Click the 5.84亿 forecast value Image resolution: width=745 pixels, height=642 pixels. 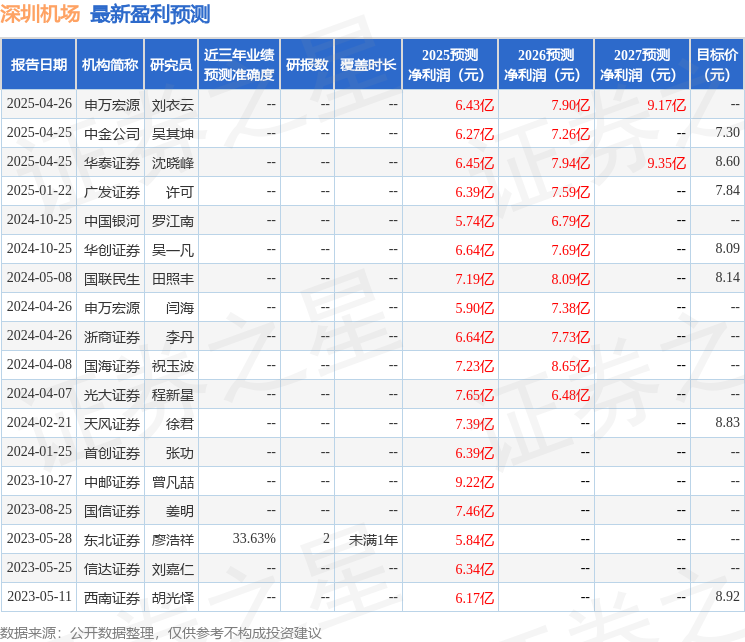coord(475,540)
